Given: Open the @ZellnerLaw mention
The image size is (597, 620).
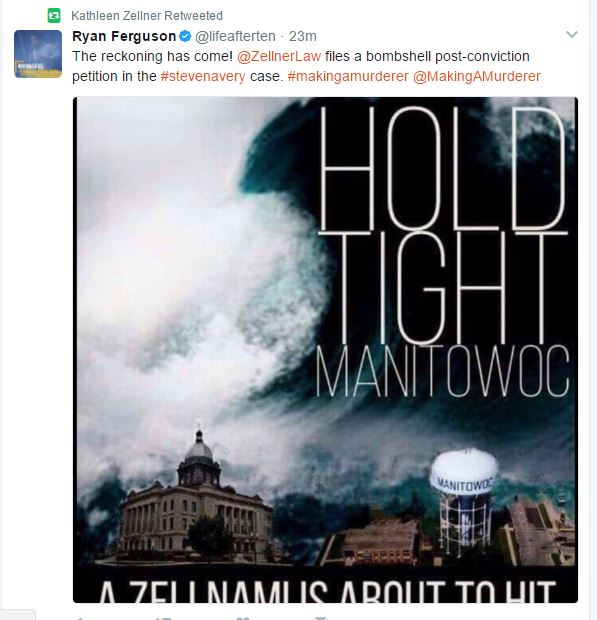Looking at the screenshot, I should 279,56.
